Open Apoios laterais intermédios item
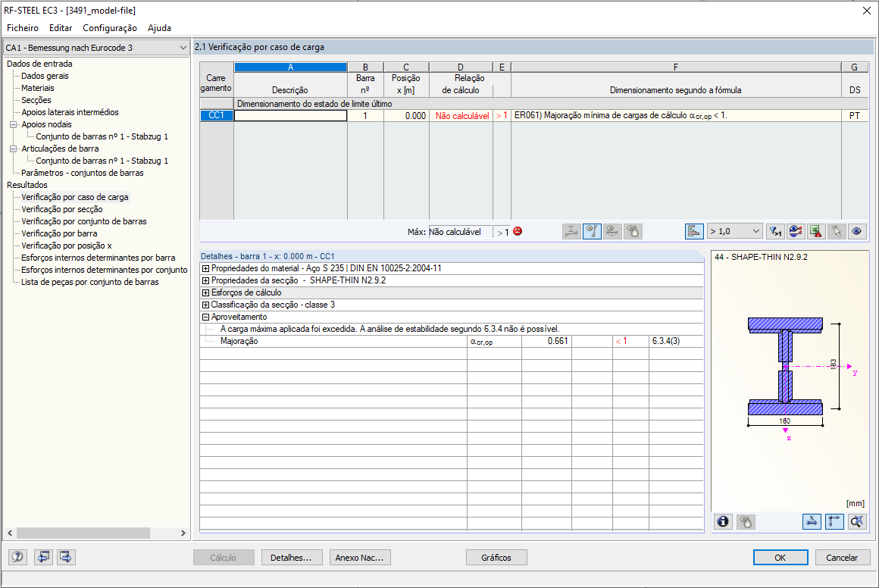The height and width of the screenshot is (588, 879). coord(70,112)
